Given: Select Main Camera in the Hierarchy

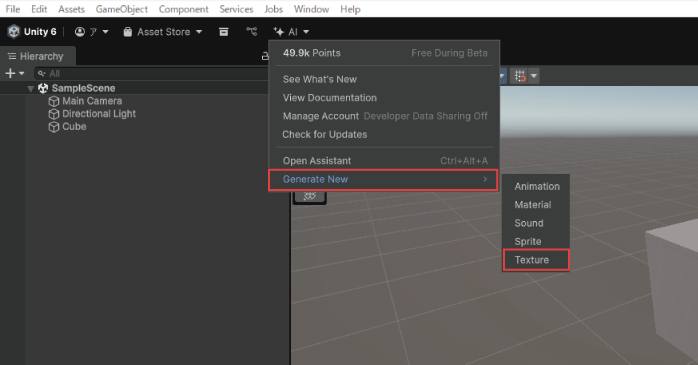Looking at the screenshot, I should click(x=92, y=101).
